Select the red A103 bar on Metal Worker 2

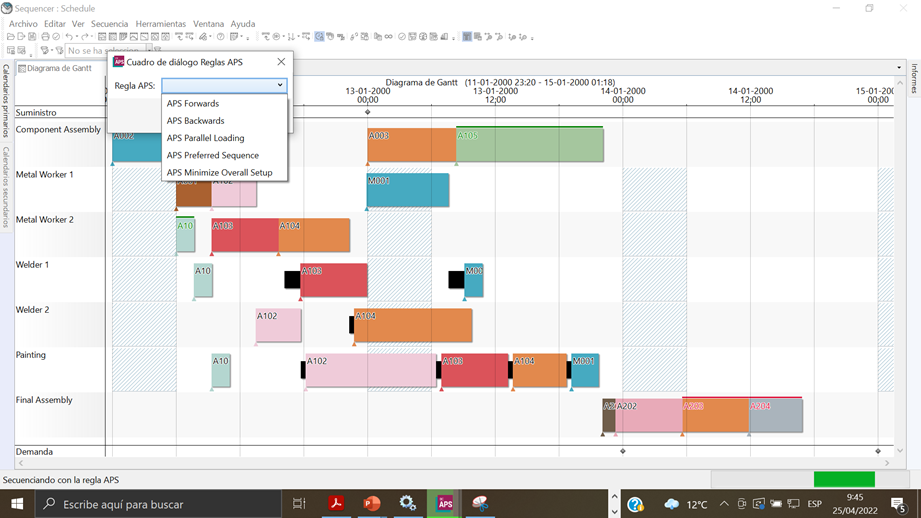point(245,236)
